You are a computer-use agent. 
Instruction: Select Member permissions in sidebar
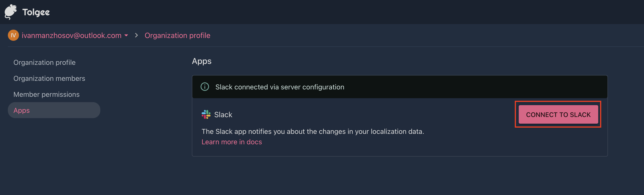[x=46, y=94]
